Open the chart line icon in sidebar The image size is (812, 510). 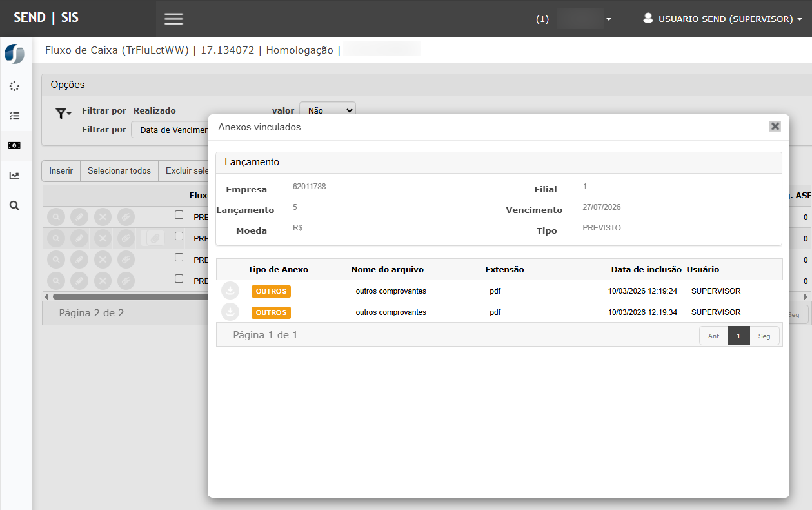pyautogui.click(x=14, y=176)
